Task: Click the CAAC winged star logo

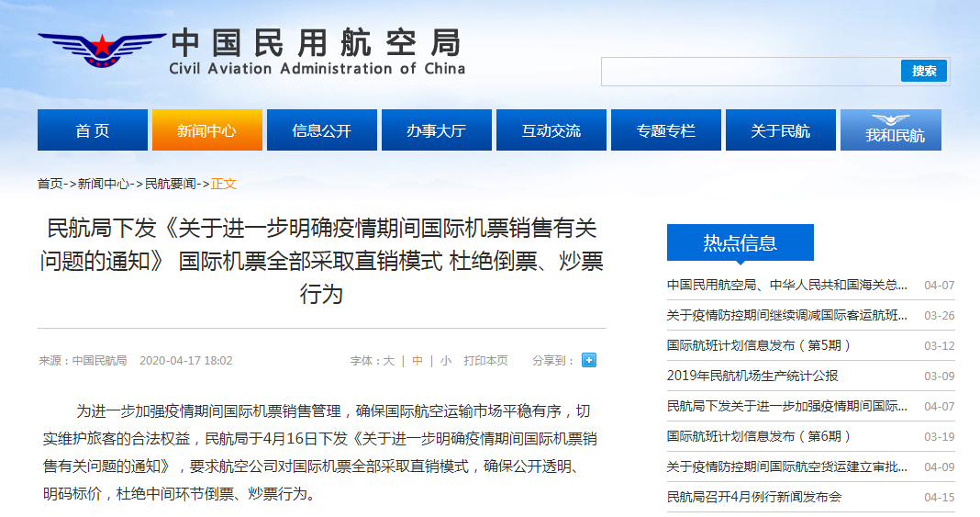Action: 102,50
